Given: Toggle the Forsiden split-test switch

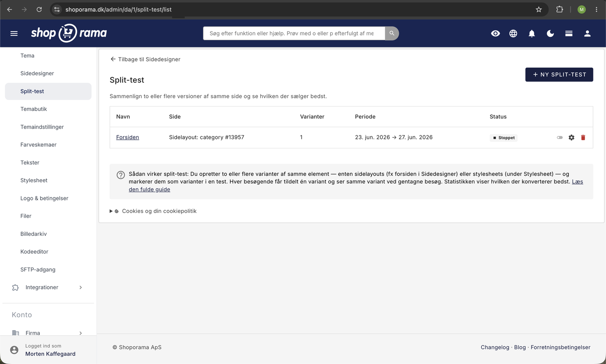Looking at the screenshot, I should tap(560, 137).
